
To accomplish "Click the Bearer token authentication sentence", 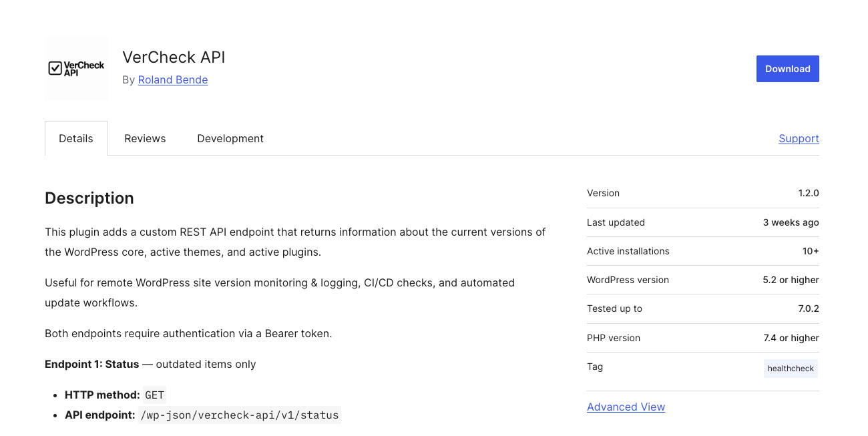I will 188,333.
